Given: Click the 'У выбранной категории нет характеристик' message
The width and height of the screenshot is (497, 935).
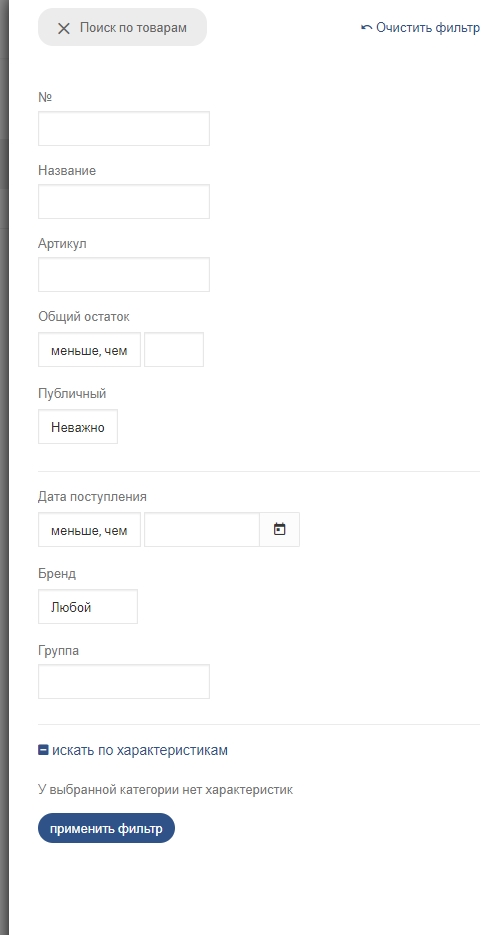Looking at the screenshot, I should click(165, 790).
